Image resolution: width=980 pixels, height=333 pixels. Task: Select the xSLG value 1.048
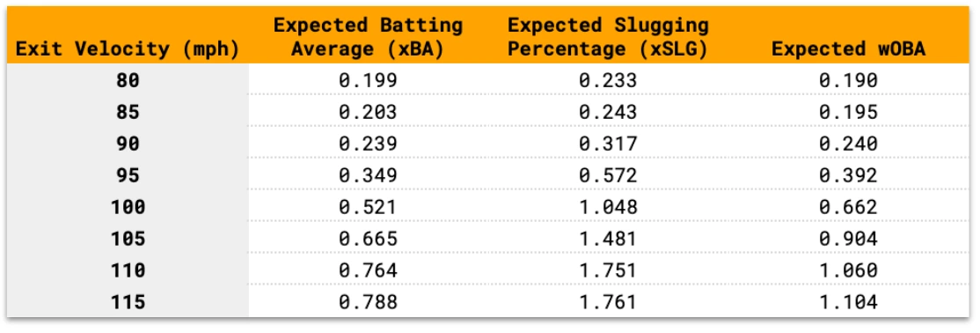pyautogui.click(x=608, y=207)
